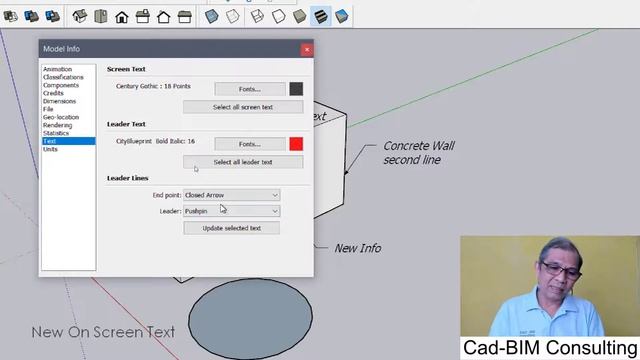Open the Components page
This screenshot has height=360, width=640.
click(x=61, y=85)
